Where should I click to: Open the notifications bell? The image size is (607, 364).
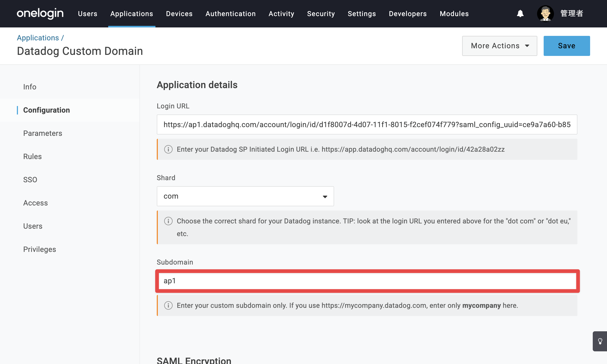pyautogui.click(x=520, y=13)
